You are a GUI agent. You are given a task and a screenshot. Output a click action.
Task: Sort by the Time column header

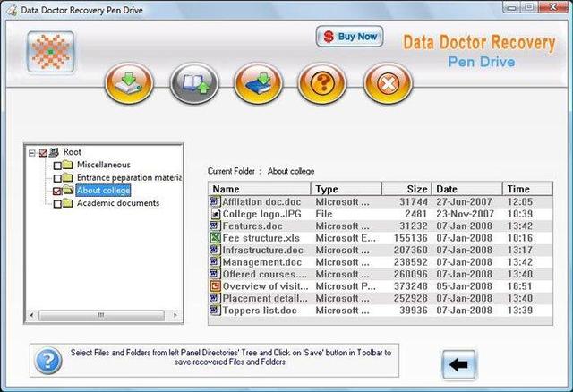coord(527,189)
